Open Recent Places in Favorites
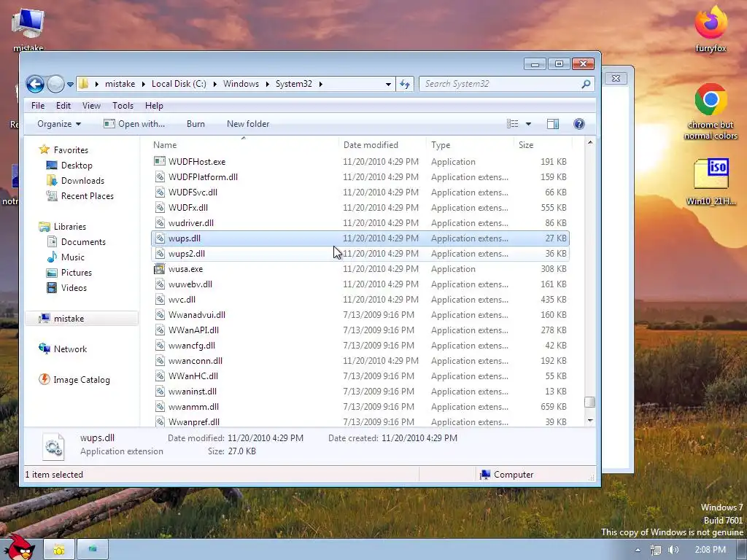This screenshot has height=560, width=747. 88,195
